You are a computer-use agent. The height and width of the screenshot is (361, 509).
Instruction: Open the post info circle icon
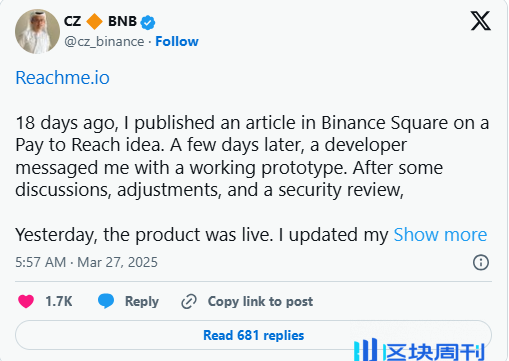(x=481, y=262)
